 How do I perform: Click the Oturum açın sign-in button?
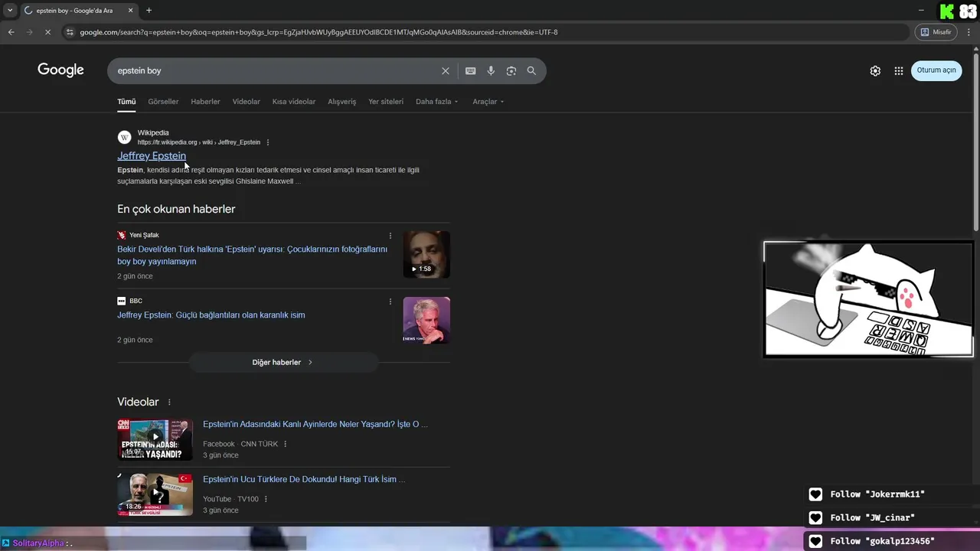(936, 70)
